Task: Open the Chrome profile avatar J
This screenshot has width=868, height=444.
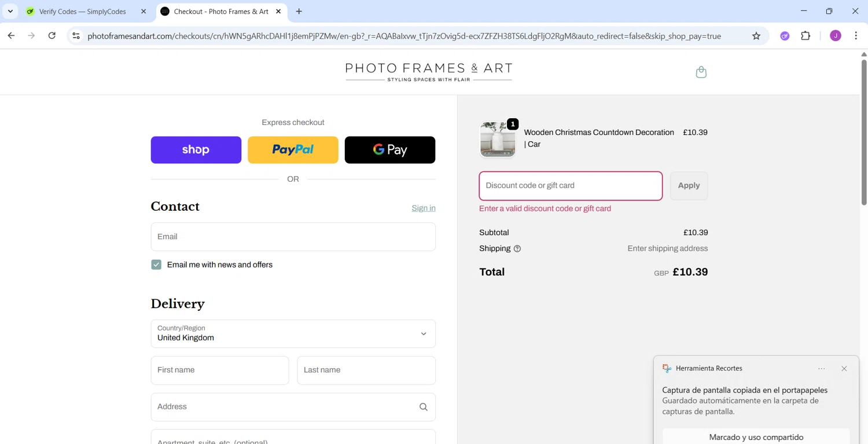Action: click(x=835, y=36)
